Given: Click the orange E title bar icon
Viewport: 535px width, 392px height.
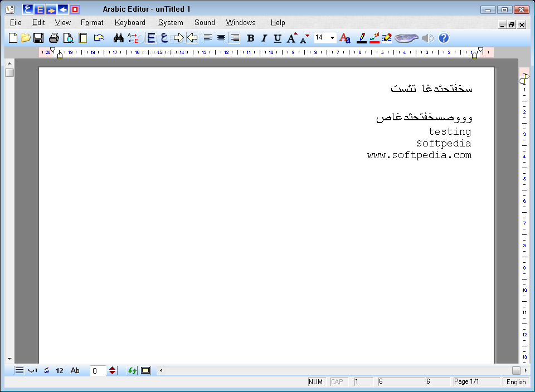Looking at the screenshot, I should coord(40,9).
